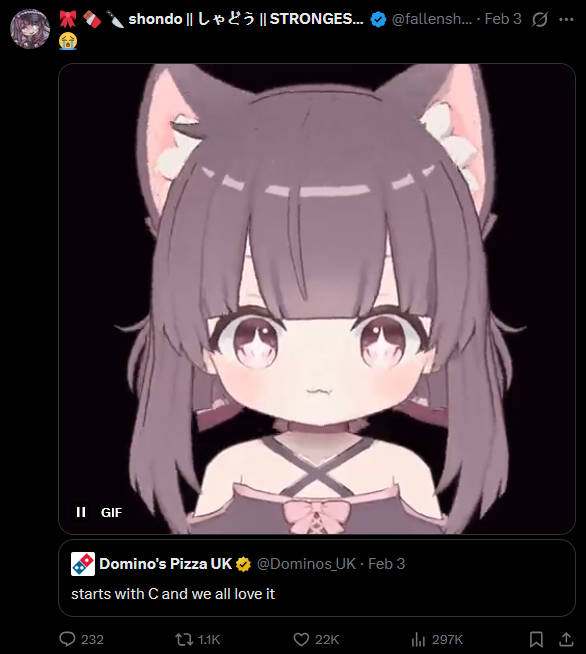Open the @Dominos_UK handle
The height and width of the screenshot is (654, 586).
pyautogui.click(x=307, y=564)
